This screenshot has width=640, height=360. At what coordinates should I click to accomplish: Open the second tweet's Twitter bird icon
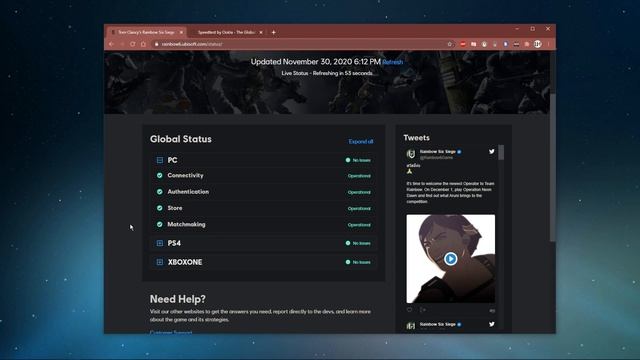pos(492,324)
